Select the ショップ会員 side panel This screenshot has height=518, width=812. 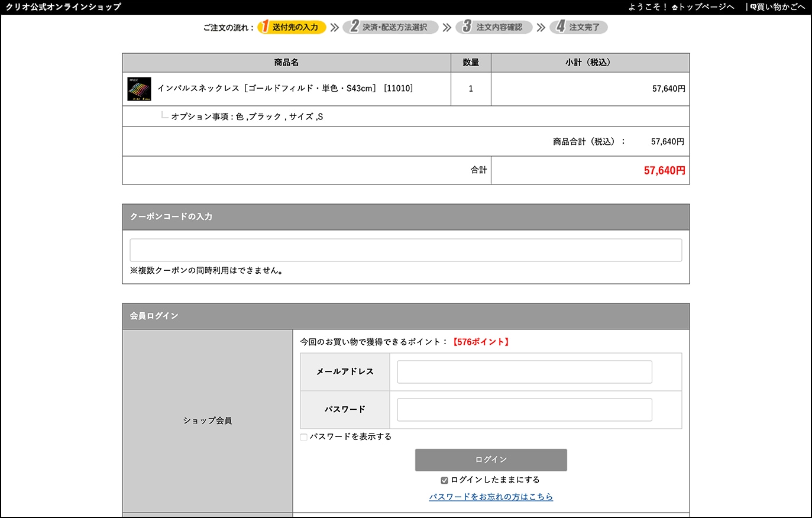(x=208, y=420)
